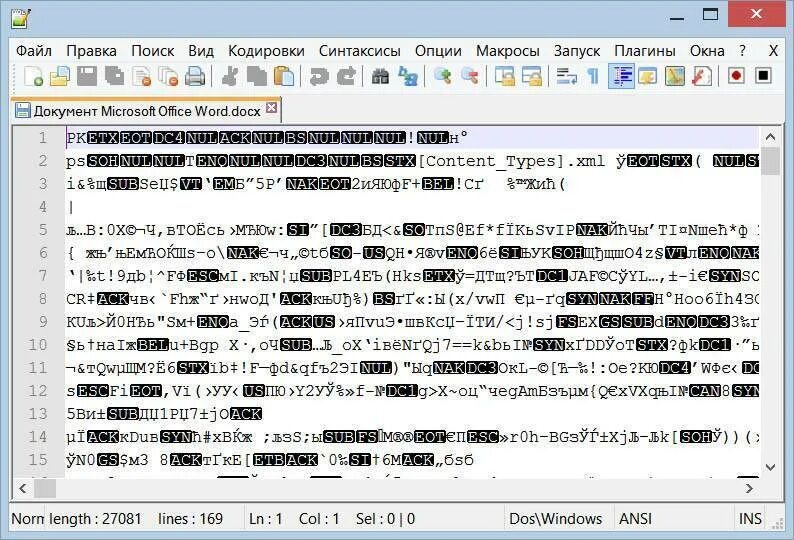Click the horizontal scrollbar thumb
Screen dimensions: 794x540
[x=45, y=488]
